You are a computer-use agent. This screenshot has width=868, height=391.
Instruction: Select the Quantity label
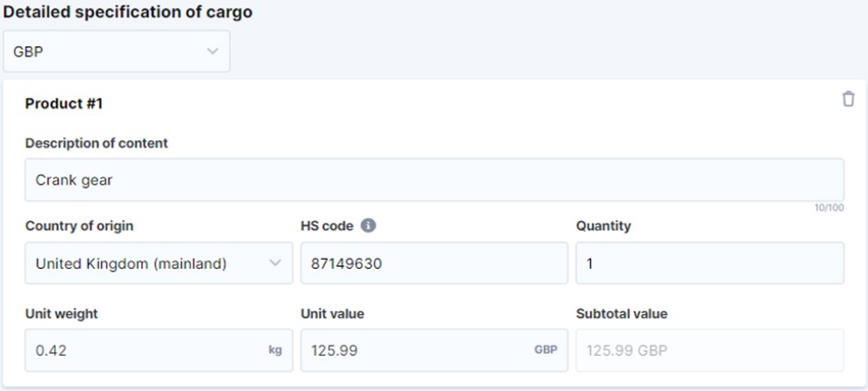point(604,226)
